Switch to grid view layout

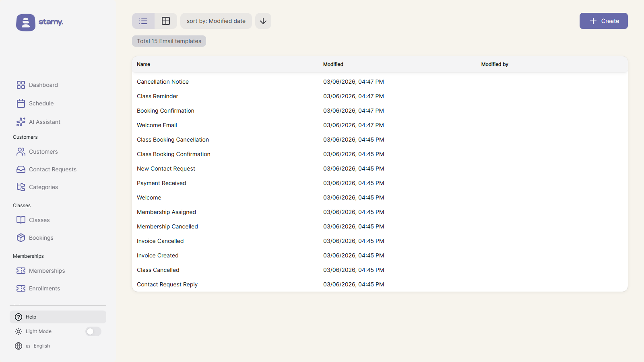(166, 21)
